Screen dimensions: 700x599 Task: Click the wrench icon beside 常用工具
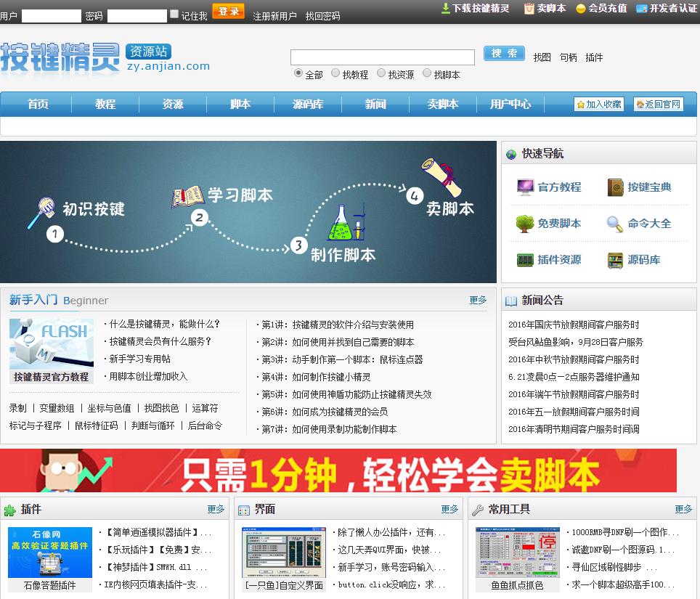click(x=478, y=510)
